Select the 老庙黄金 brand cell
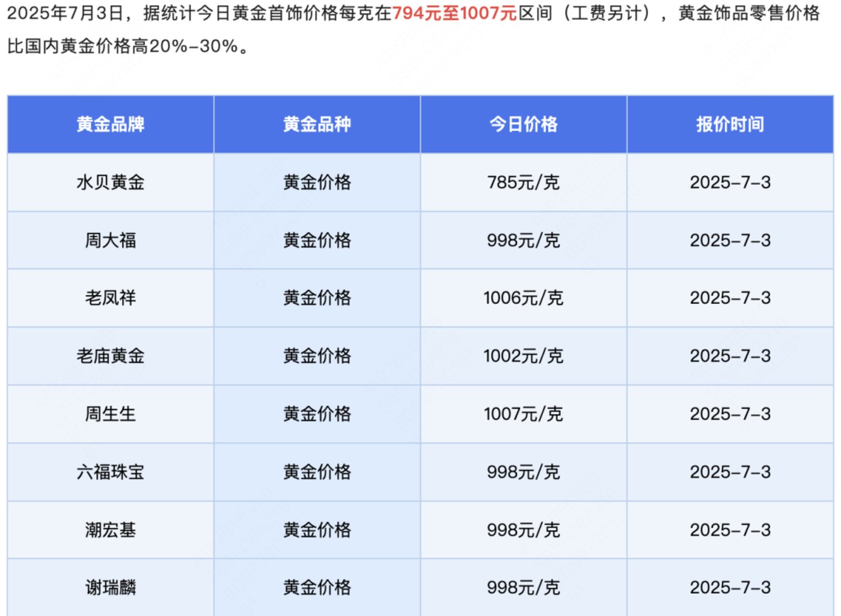841x616 pixels. (111, 356)
